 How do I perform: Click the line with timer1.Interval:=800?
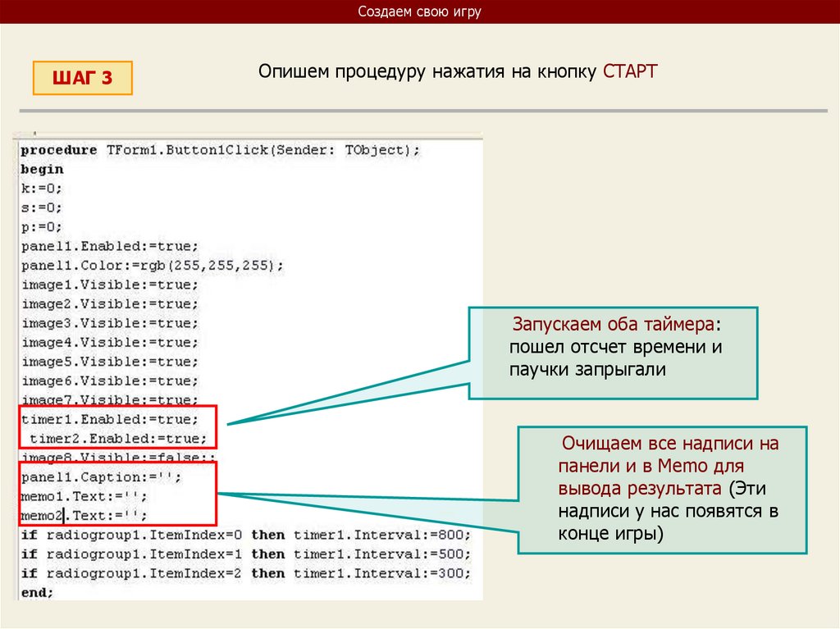click(246, 536)
